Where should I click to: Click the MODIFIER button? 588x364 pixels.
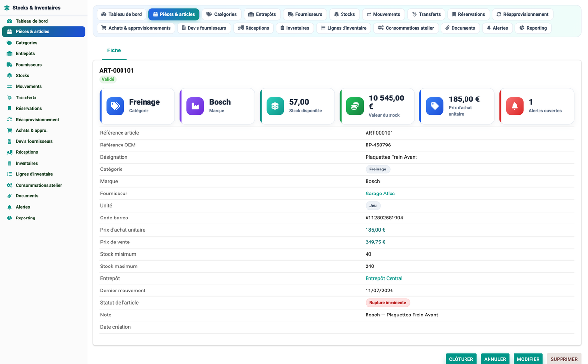click(x=528, y=359)
